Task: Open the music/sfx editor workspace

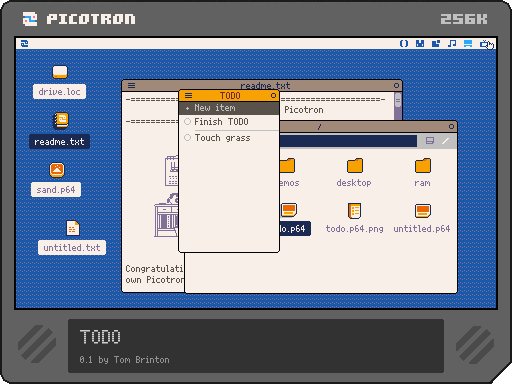Action: [452, 44]
